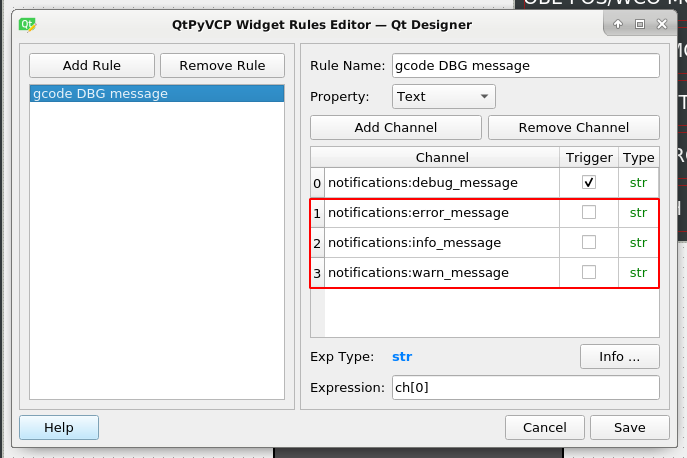687x458 pixels.
Task: Click the Trigger column header
Action: (589, 157)
